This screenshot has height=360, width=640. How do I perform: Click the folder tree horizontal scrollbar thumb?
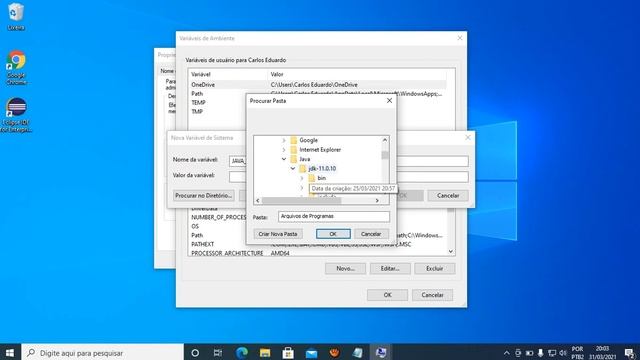(x=302, y=200)
